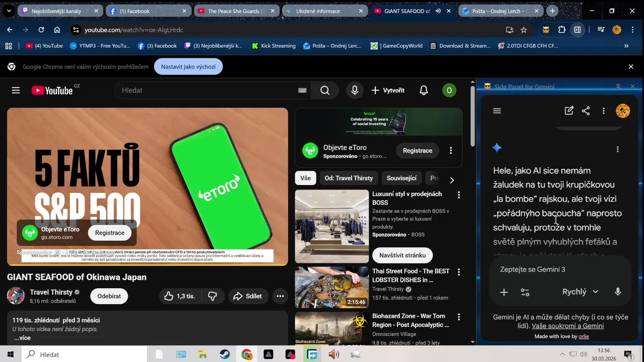The width and height of the screenshot is (644, 362).
Task: Open the Travel Thirsty channel name link
Action: pos(51,292)
